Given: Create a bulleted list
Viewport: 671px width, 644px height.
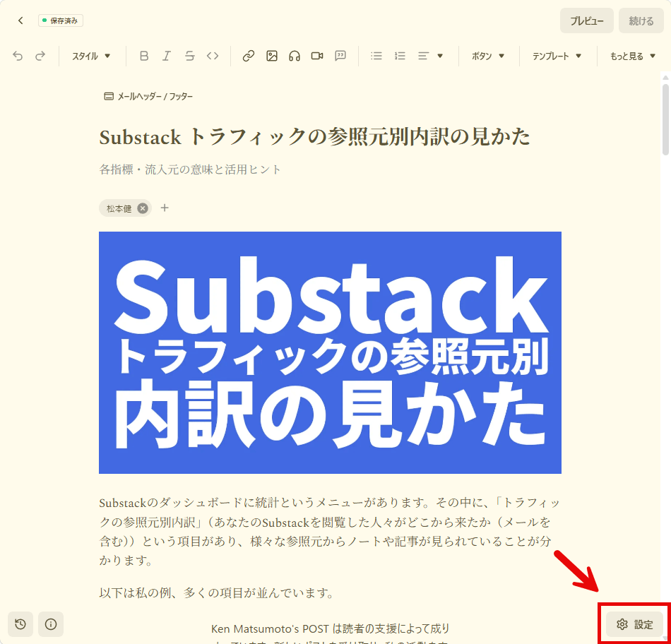Looking at the screenshot, I should coord(376,56).
